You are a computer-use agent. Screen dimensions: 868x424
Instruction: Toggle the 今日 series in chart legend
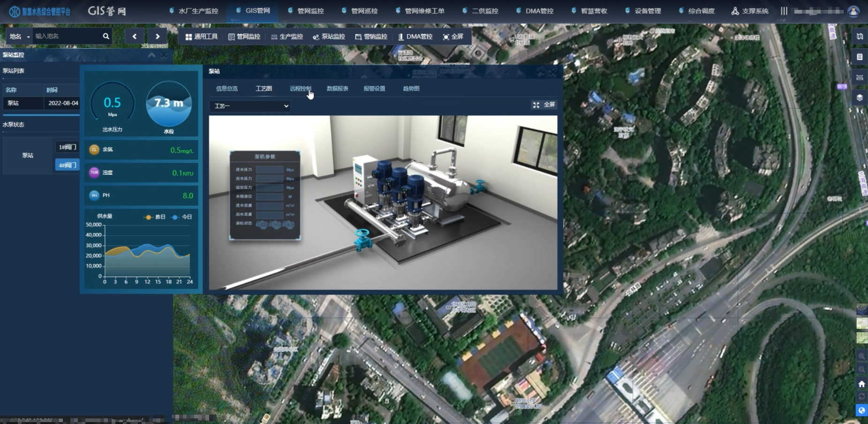tap(182, 217)
